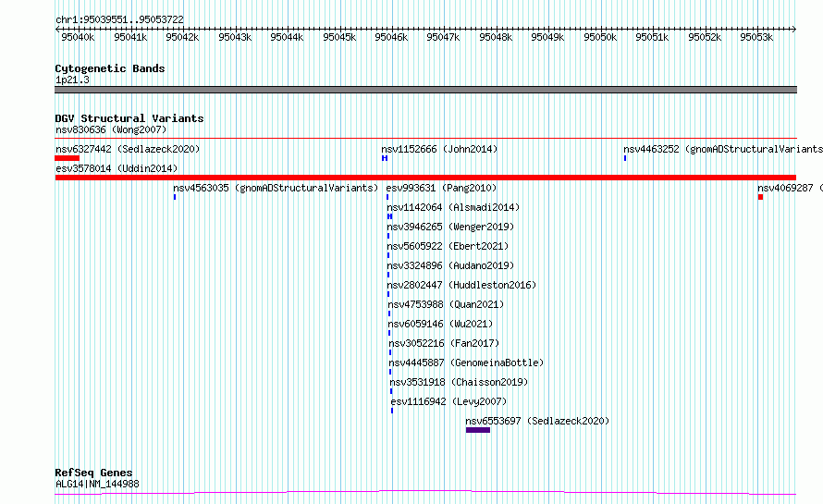Open nsv4445887 (GenomeinaBottle) label
823x504 pixels.
click(x=466, y=363)
